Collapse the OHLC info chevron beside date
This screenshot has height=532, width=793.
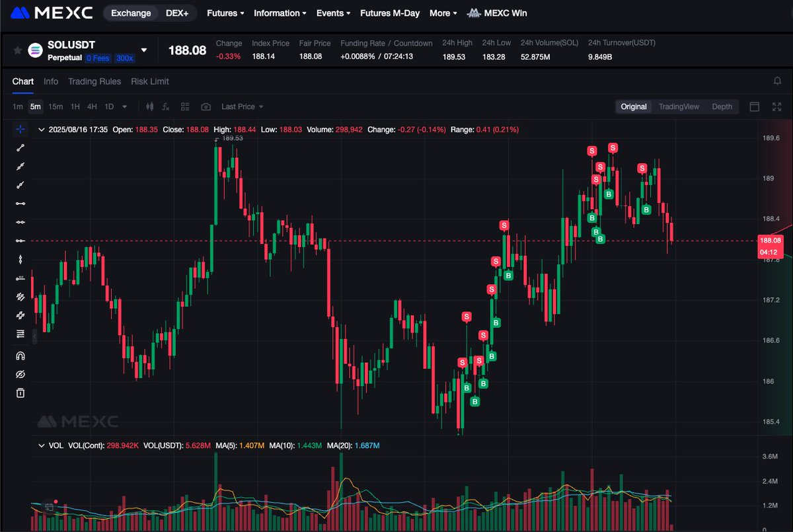(x=42, y=130)
